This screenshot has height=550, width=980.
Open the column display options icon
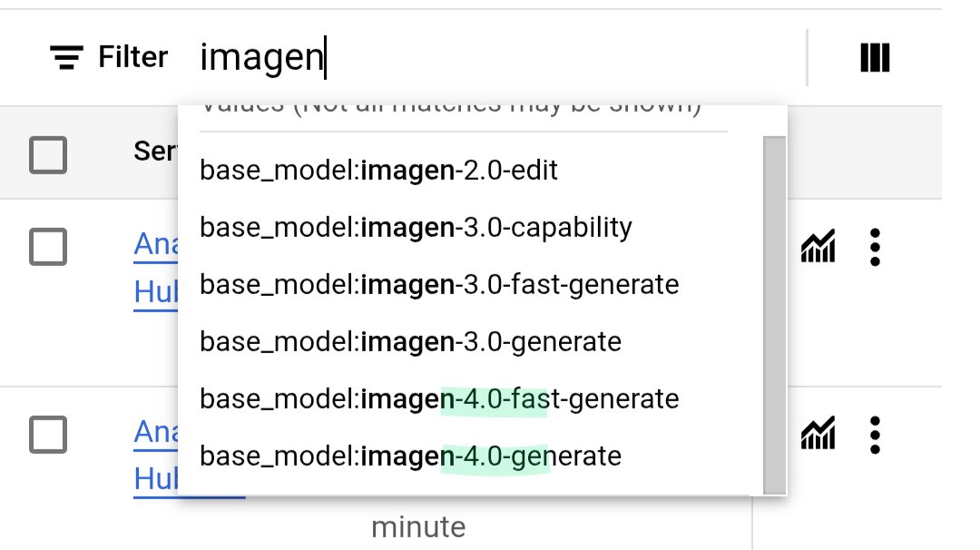coord(874,56)
